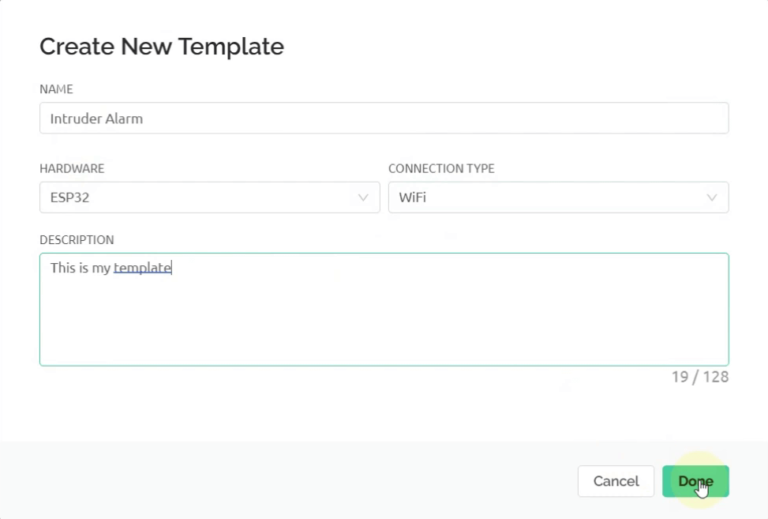Image resolution: width=768 pixels, height=519 pixels.
Task: Click "This is my" text in description
Action: 80,268
